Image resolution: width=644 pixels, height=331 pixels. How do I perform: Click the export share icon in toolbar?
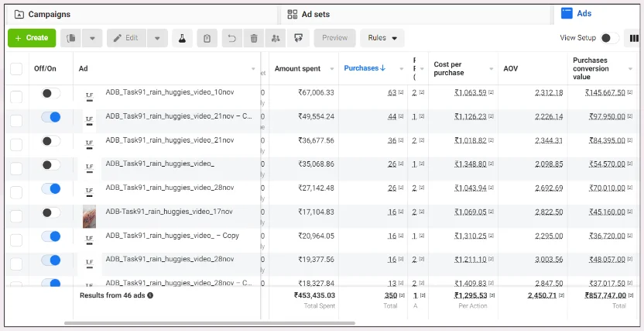298,38
